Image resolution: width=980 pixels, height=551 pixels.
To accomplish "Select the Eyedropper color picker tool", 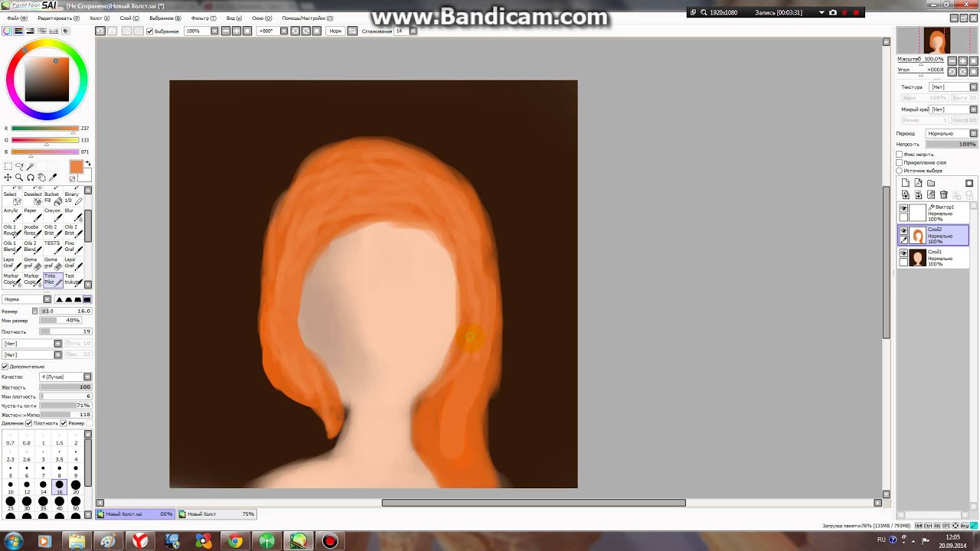I will [x=53, y=178].
